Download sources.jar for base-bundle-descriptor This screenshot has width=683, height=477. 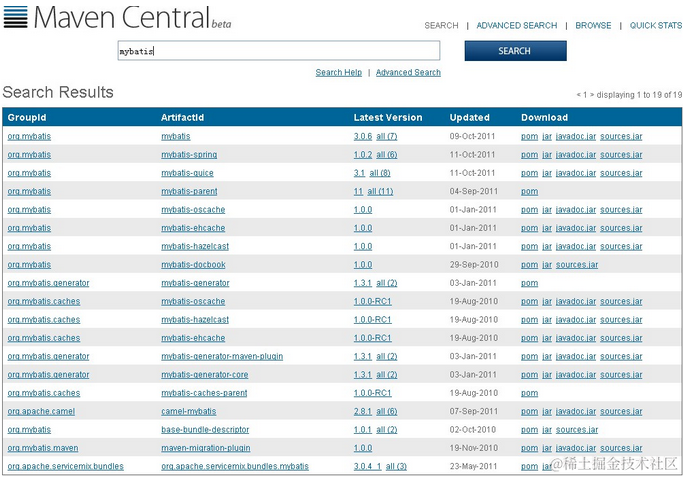[577, 430]
